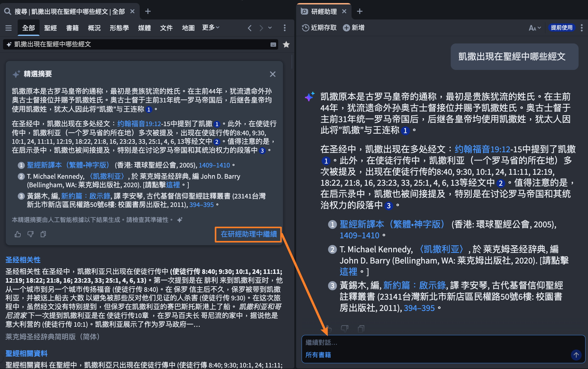Screen dimensions: 588x369
Task: Open the hamburger panel menu
Action: pos(9,28)
